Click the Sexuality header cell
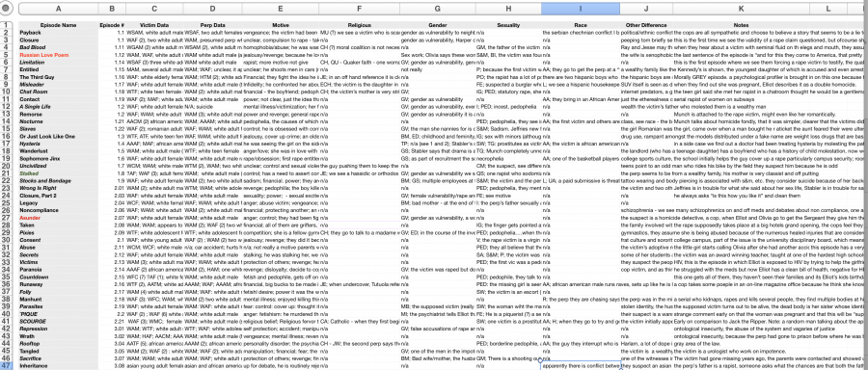The height and width of the screenshot is (370, 868). [508, 25]
